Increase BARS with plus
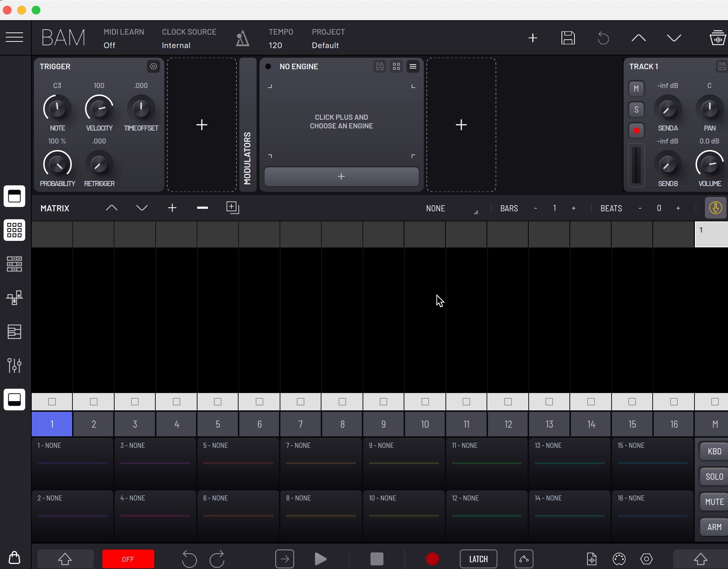Screen dimensions: 728x569 tap(573, 208)
